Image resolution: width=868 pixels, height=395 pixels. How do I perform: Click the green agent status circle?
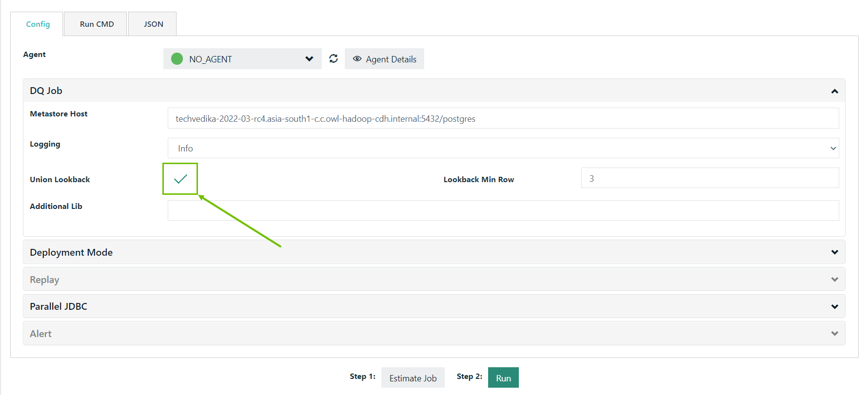(x=177, y=59)
